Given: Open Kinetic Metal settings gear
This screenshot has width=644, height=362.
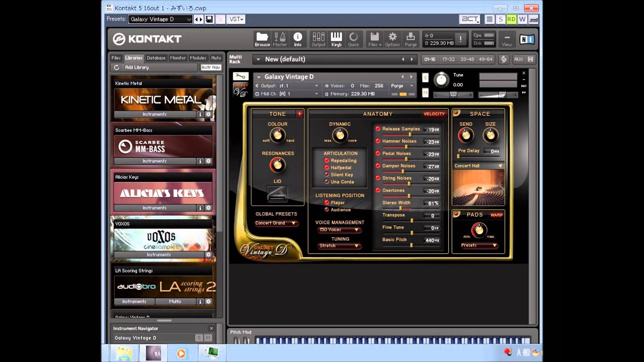Looking at the screenshot, I should (208, 114).
